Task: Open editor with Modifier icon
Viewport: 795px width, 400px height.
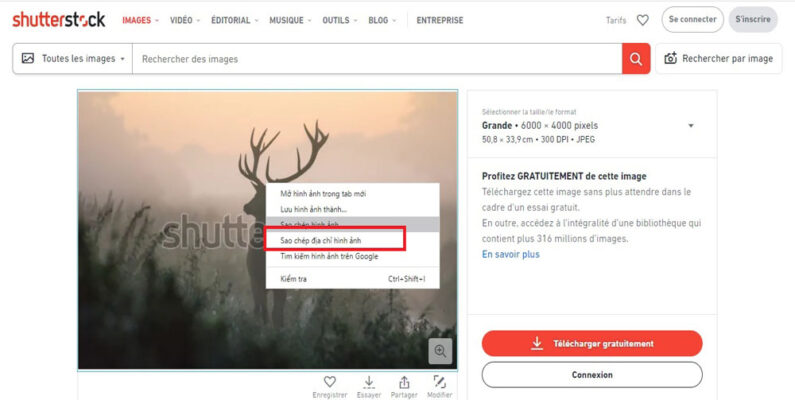Action: [x=440, y=382]
